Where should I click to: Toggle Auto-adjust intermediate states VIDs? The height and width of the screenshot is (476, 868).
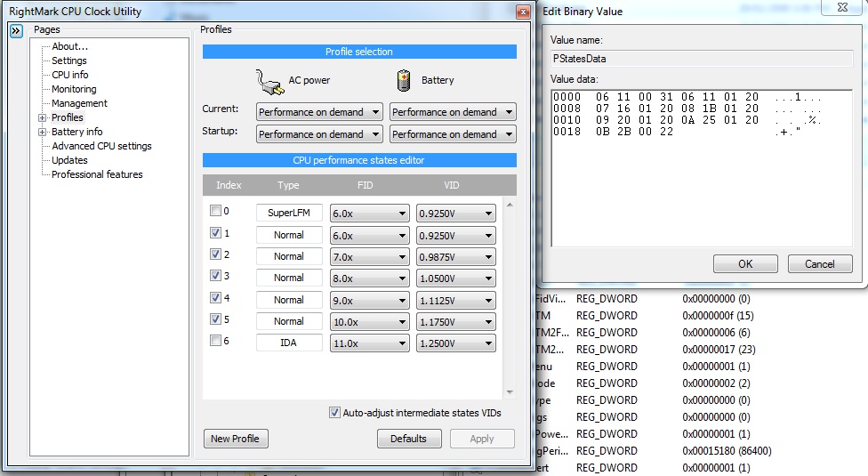coord(334,412)
